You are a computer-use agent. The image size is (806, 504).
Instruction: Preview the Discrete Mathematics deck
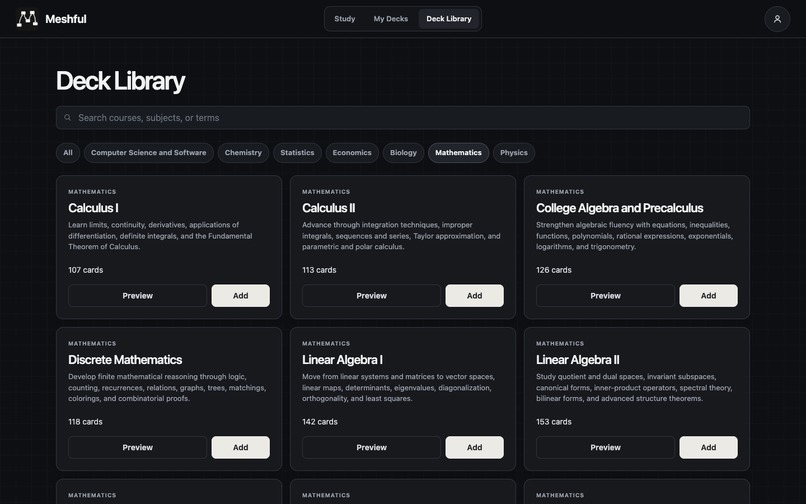pyautogui.click(x=137, y=447)
